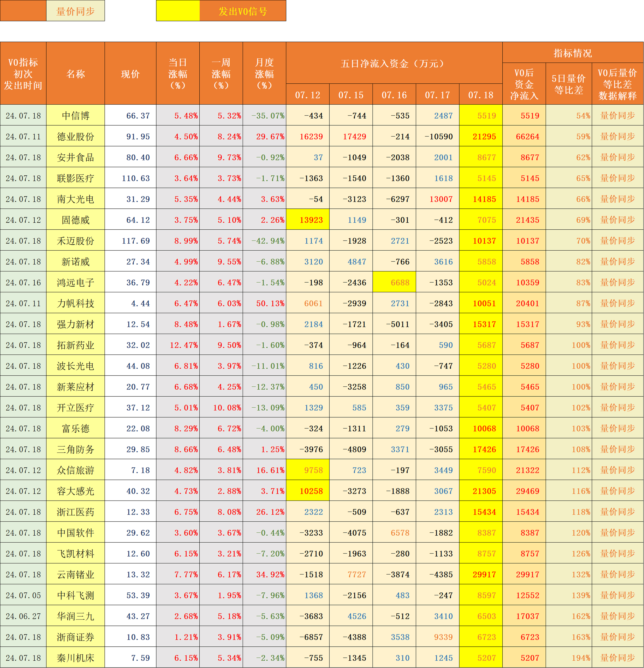Click the 110.63 price of 联影医疗
The image size is (644, 668).
point(130,178)
